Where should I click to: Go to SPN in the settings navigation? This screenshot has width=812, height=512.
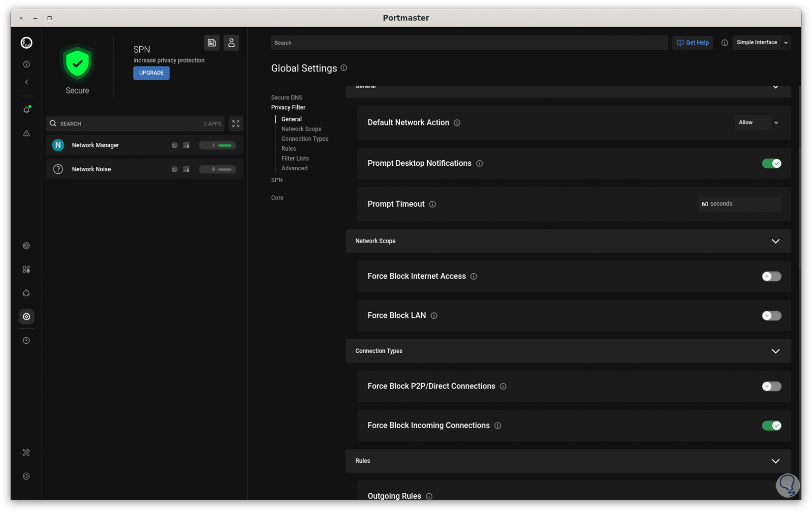tap(277, 180)
